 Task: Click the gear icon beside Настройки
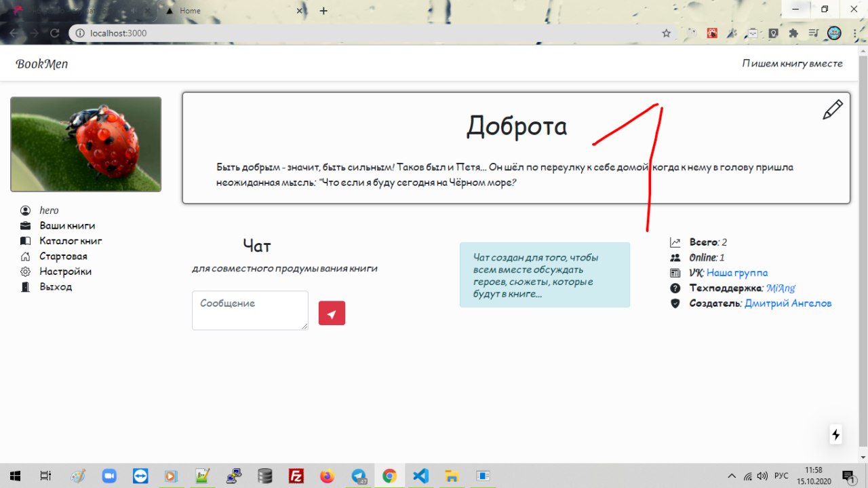[26, 271]
